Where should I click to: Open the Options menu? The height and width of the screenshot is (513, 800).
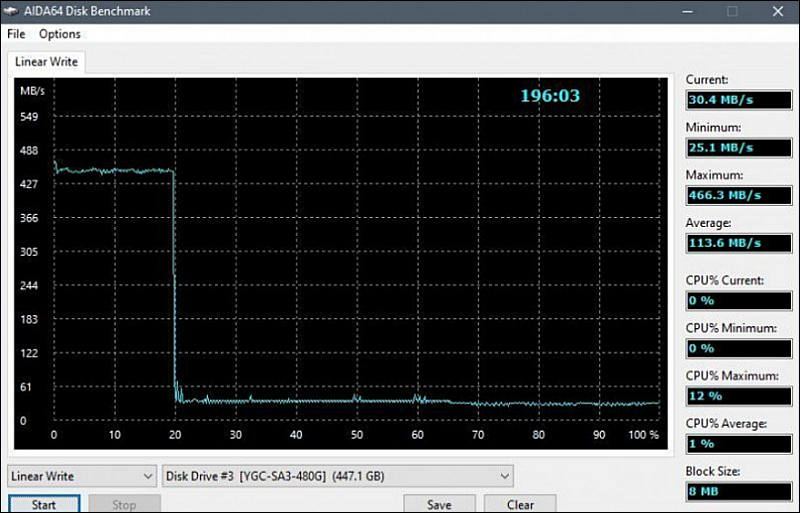pyautogui.click(x=60, y=34)
